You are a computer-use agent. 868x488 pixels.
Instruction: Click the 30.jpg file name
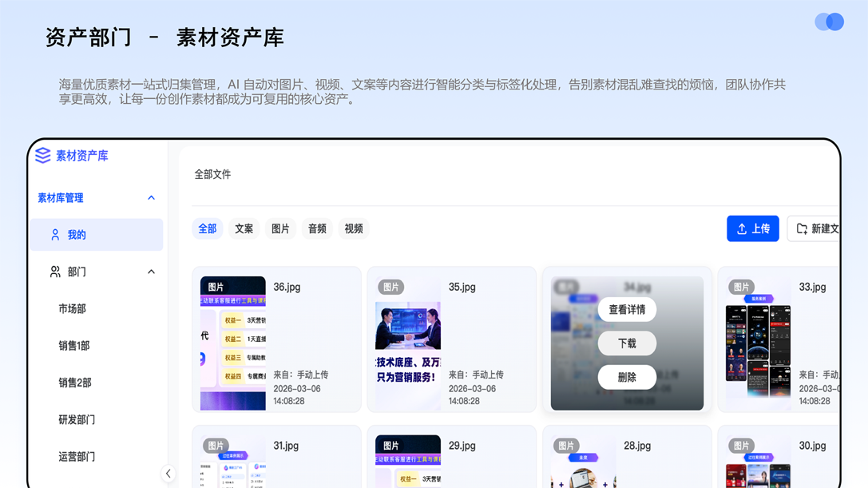[813, 446]
